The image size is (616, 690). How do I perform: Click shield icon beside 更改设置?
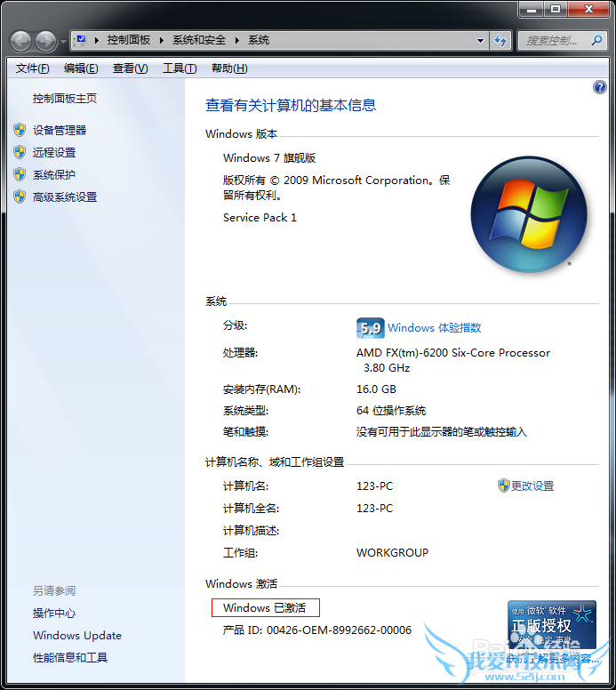[x=503, y=485]
